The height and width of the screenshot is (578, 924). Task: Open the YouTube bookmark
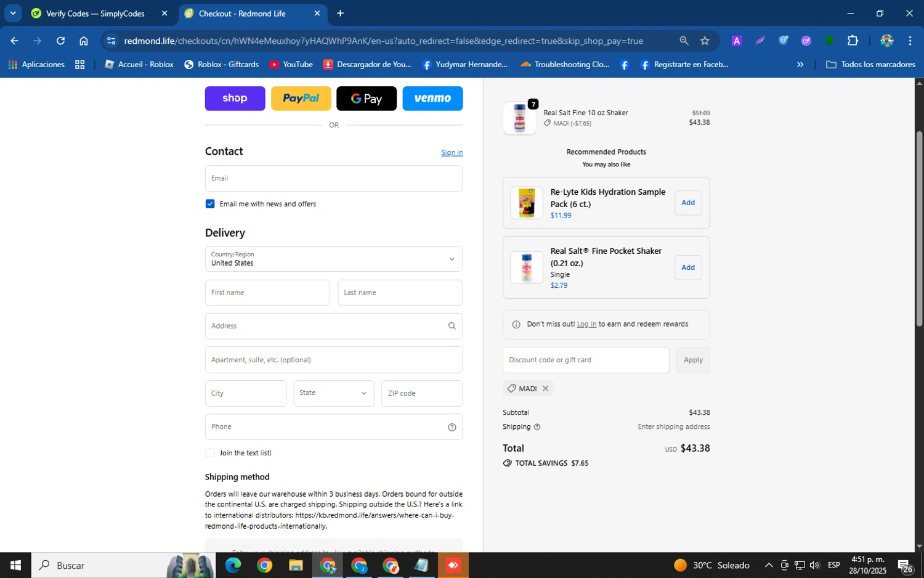pos(291,64)
